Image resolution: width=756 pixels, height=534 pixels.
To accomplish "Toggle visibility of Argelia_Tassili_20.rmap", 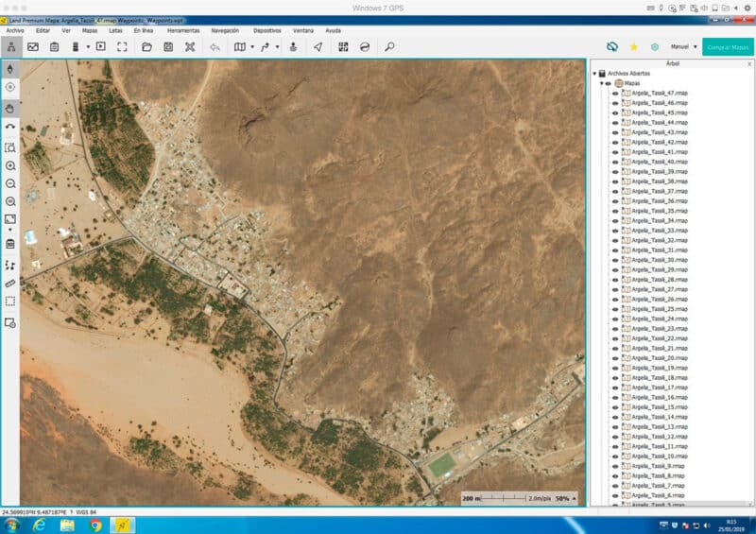I will click(x=615, y=358).
